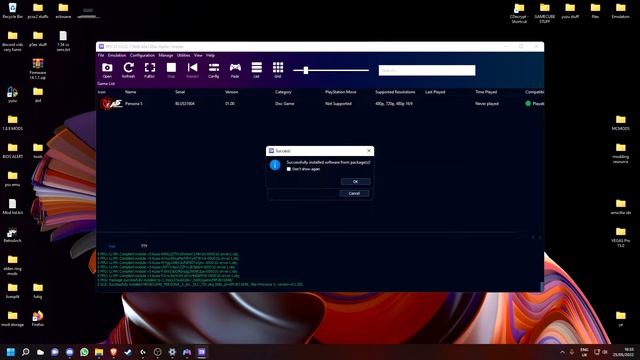Screen dimensions: 640x360
Task: Switch to the Log tab
Action: coord(112,246)
